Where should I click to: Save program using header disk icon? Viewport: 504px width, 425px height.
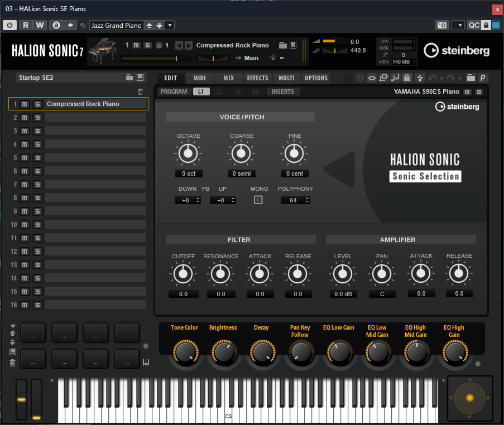tap(293, 45)
